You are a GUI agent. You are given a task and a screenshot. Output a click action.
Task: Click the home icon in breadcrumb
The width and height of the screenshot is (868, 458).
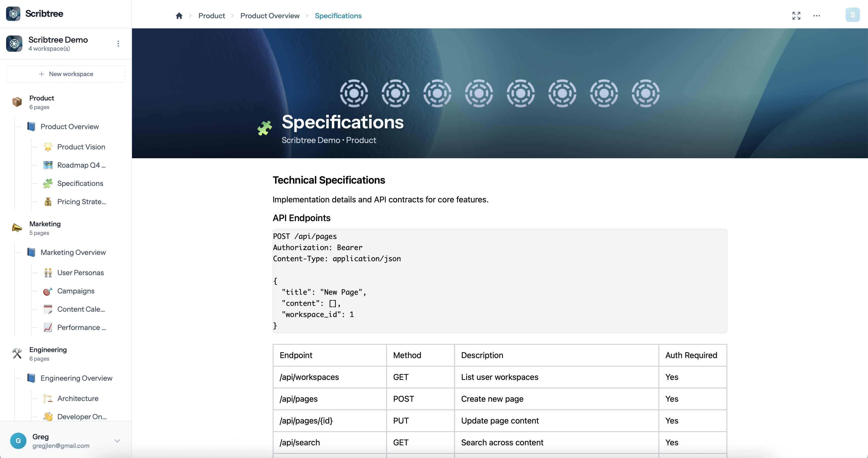click(x=179, y=16)
